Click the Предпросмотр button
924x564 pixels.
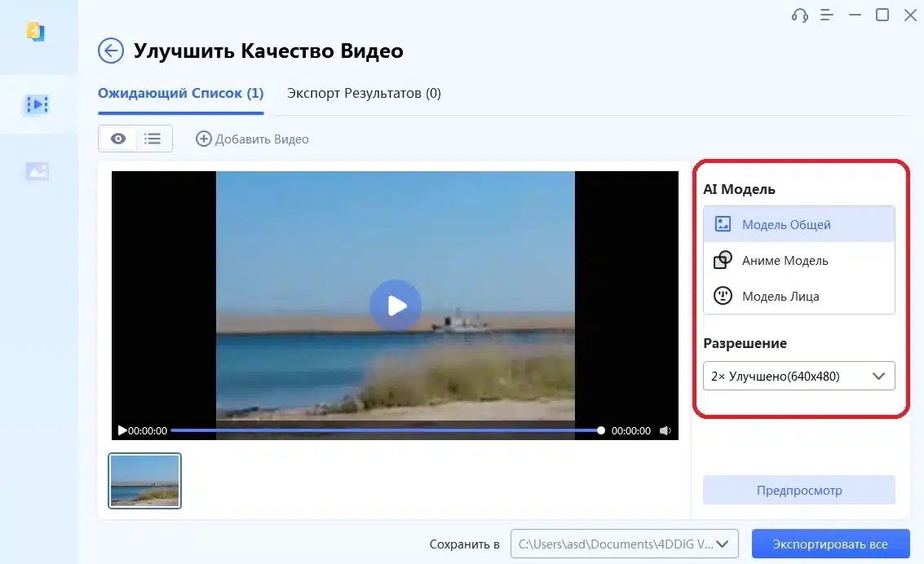click(798, 490)
